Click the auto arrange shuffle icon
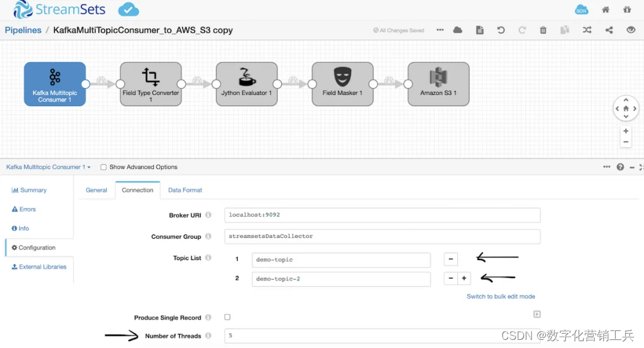This screenshot has width=644, height=348. pyautogui.click(x=587, y=30)
